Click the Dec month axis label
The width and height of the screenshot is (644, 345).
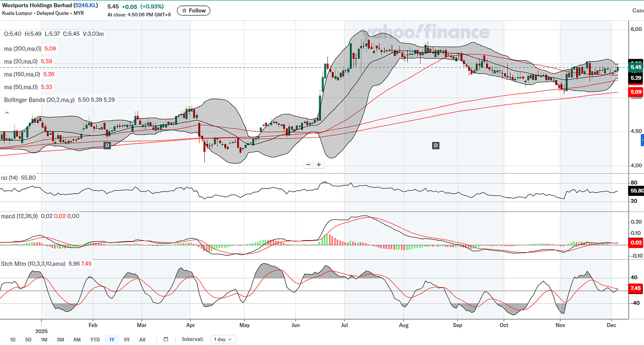click(611, 325)
